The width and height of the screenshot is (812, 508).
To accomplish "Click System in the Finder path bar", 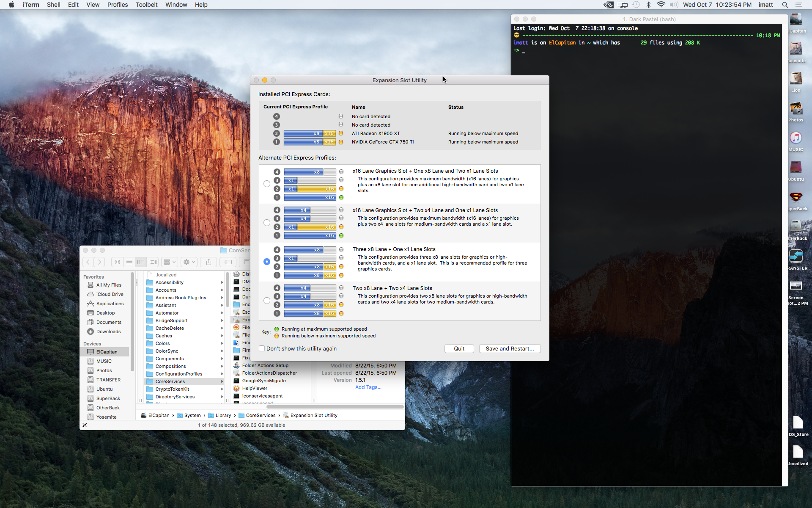I will (x=189, y=415).
